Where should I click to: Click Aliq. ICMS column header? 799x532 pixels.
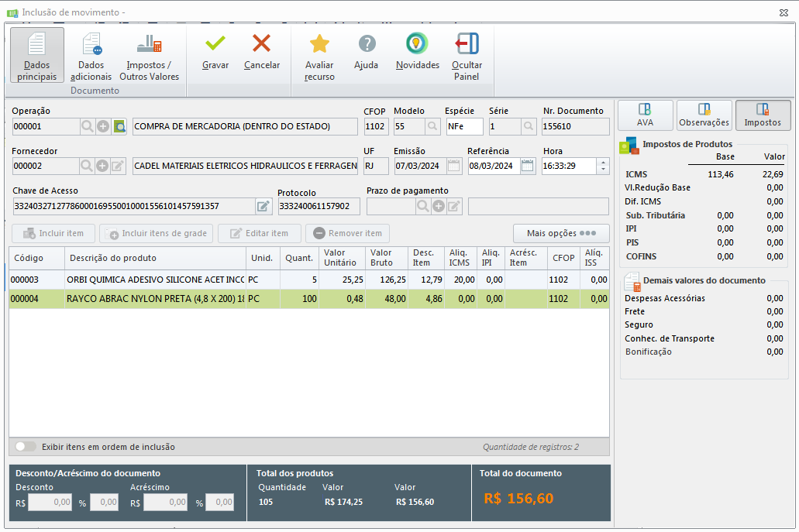[x=460, y=258]
